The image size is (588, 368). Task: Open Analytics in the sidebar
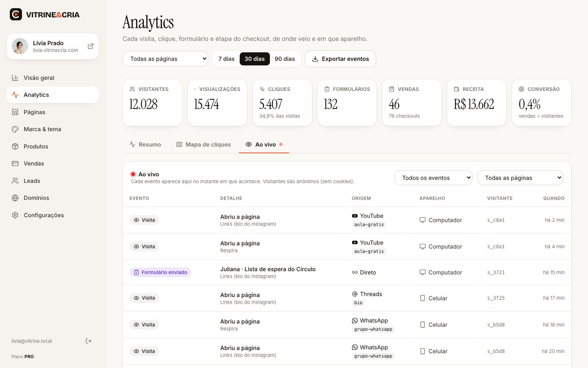pos(53,95)
